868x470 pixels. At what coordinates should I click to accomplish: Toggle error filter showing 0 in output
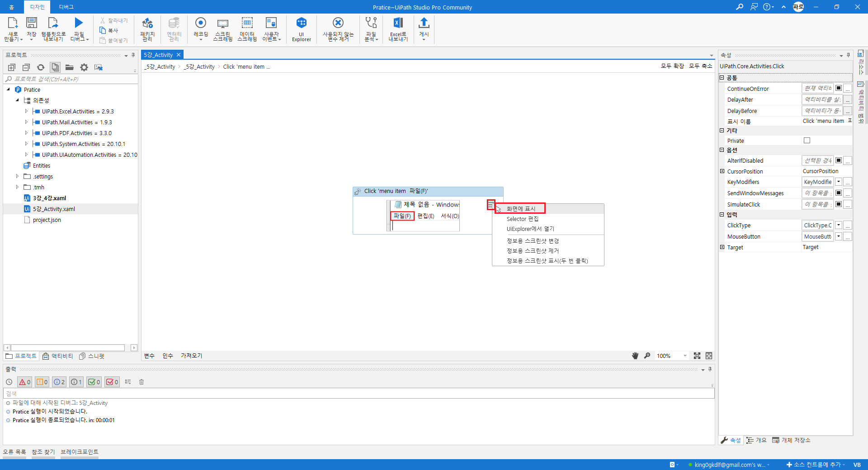click(24, 382)
